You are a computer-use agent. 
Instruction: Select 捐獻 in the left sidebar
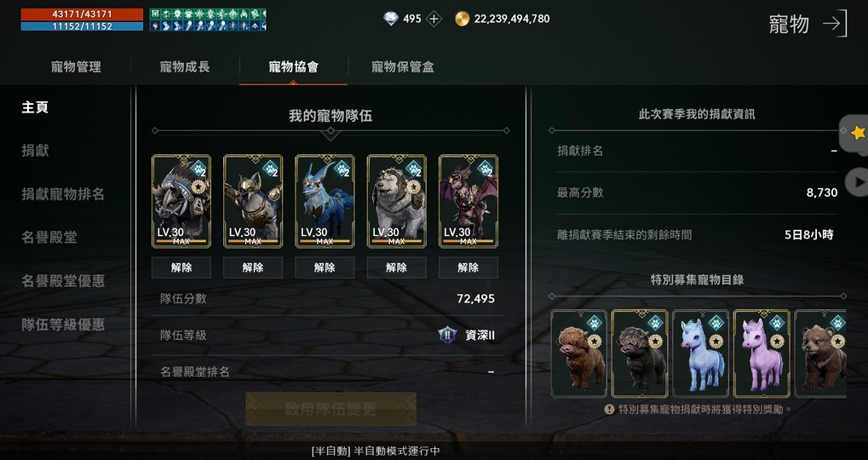coord(36,150)
